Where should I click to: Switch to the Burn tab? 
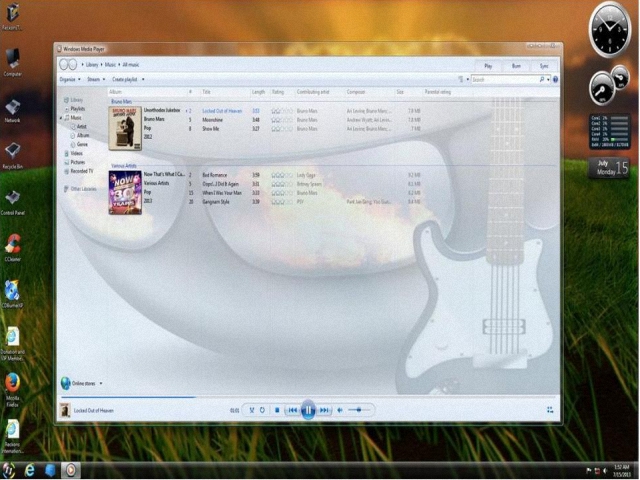point(516,66)
